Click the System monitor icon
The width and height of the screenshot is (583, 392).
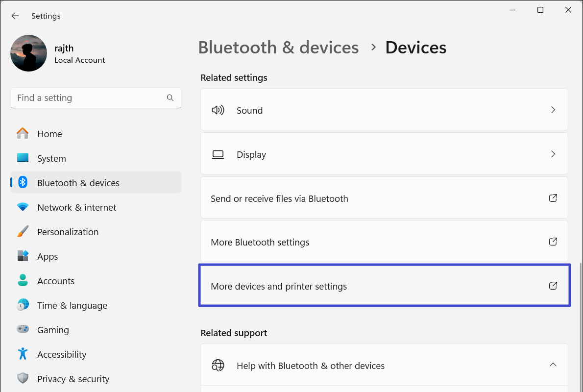[x=23, y=158]
